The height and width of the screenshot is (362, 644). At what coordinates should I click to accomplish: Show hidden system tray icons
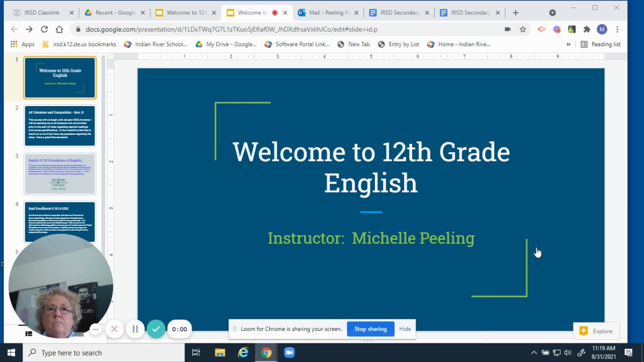534,352
